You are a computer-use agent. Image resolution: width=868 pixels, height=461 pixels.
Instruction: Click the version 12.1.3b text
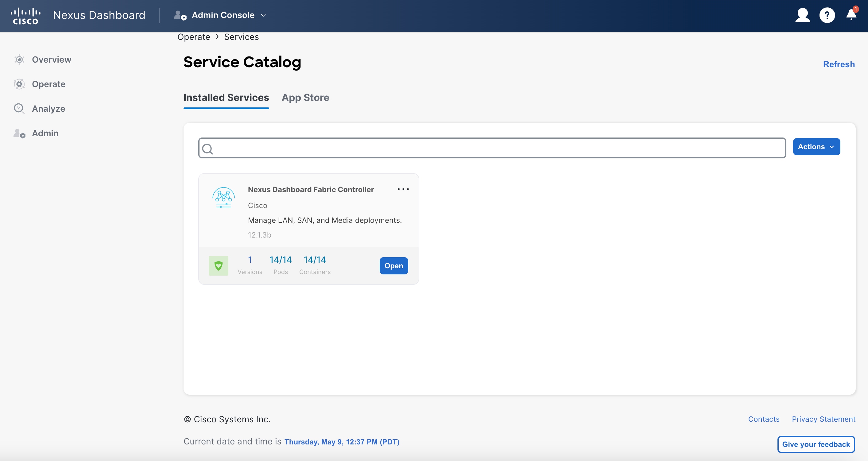(259, 235)
